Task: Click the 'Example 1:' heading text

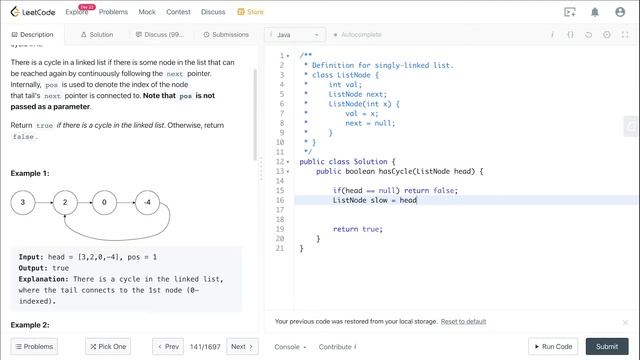Action: [x=30, y=173]
